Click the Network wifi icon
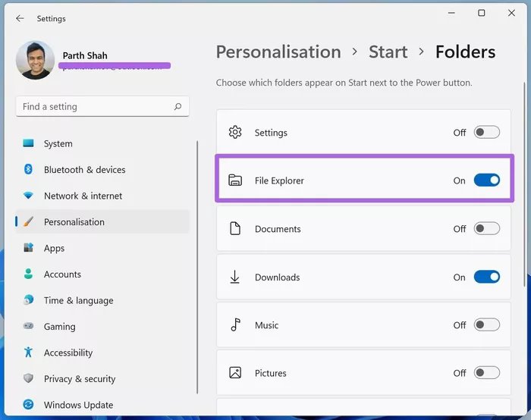The image size is (531, 420). point(29,196)
